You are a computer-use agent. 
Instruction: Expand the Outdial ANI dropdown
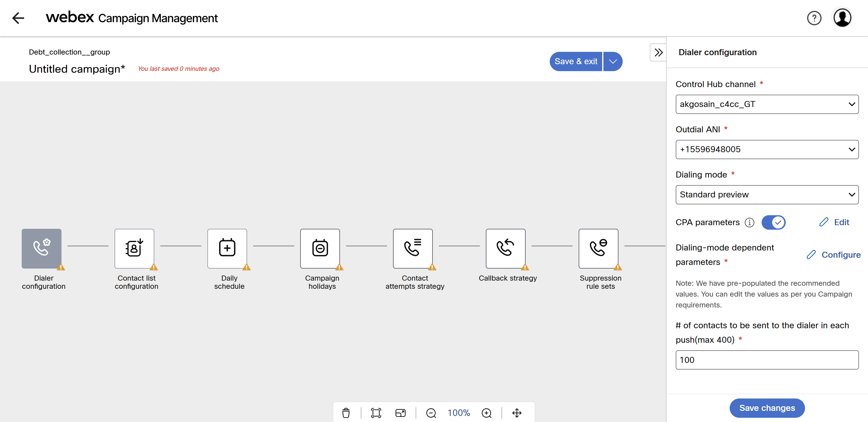point(767,149)
